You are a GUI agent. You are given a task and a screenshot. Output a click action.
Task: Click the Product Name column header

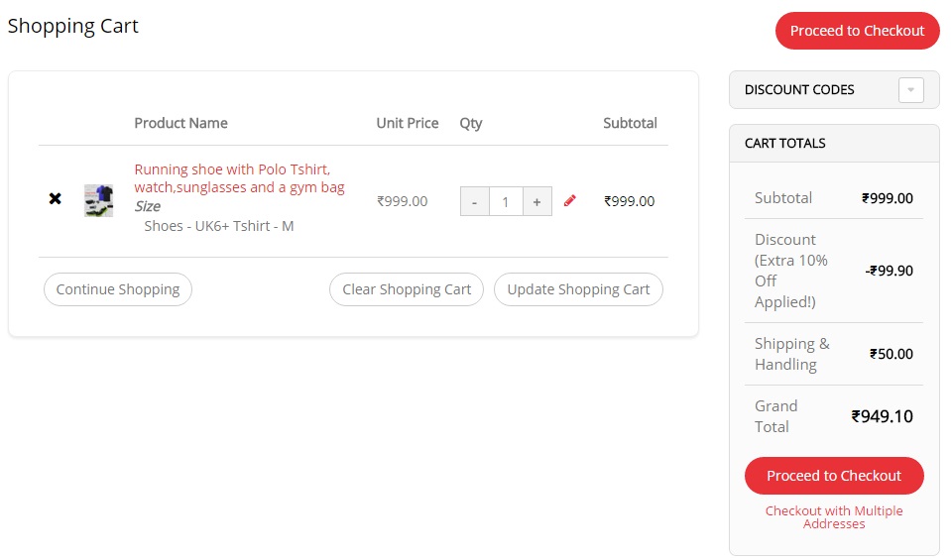click(180, 123)
